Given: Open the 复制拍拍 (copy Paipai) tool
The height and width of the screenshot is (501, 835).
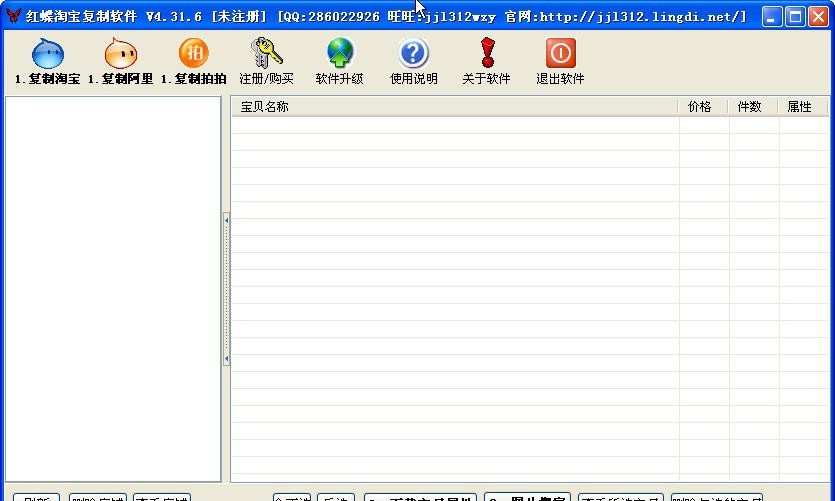Looking at the screenshot, I should point(194,61).
